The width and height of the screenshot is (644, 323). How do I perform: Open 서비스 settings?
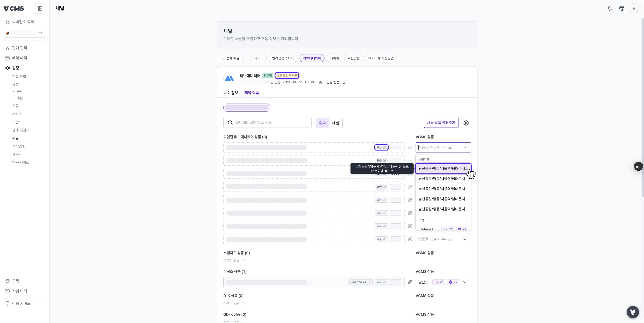[17, 114]
